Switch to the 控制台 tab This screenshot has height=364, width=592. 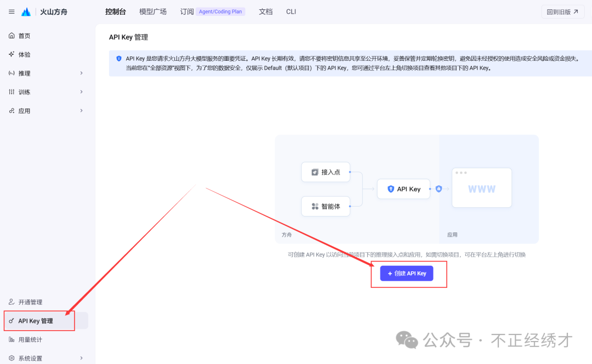pos(116,12)
